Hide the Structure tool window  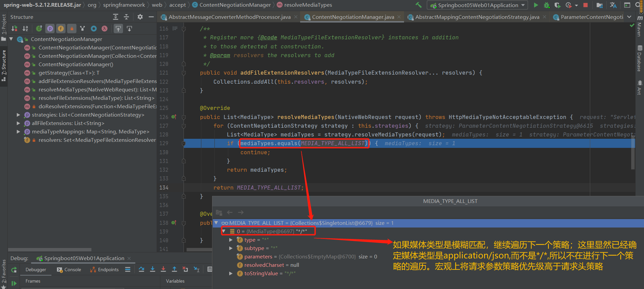pos(151,17)
